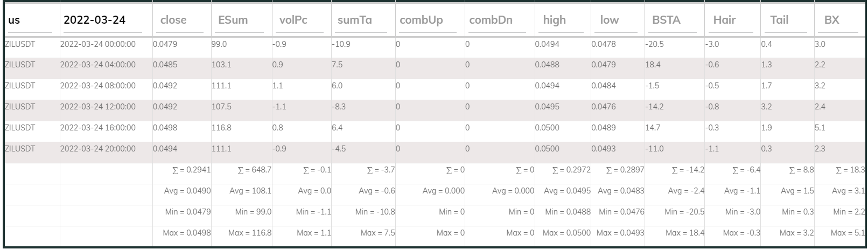Click the sumTa column filter input
Screen dimensions: 868x249
362,20
